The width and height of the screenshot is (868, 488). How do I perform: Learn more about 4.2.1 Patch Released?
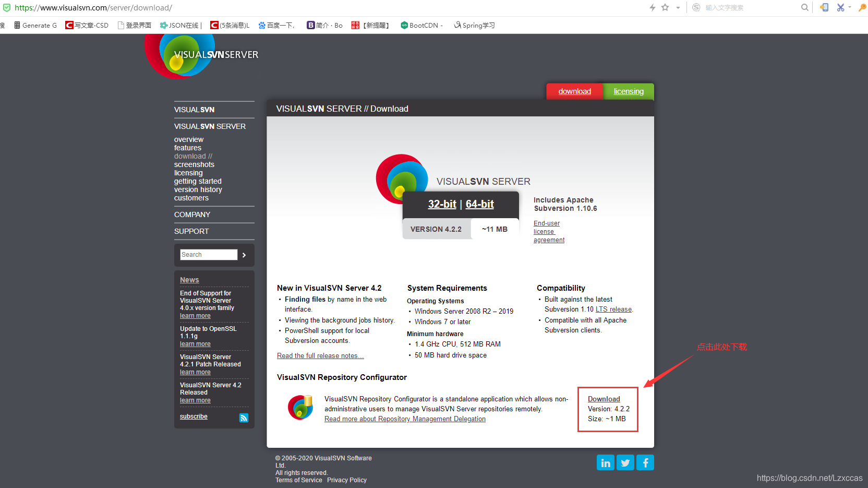[x=195, y=372]
